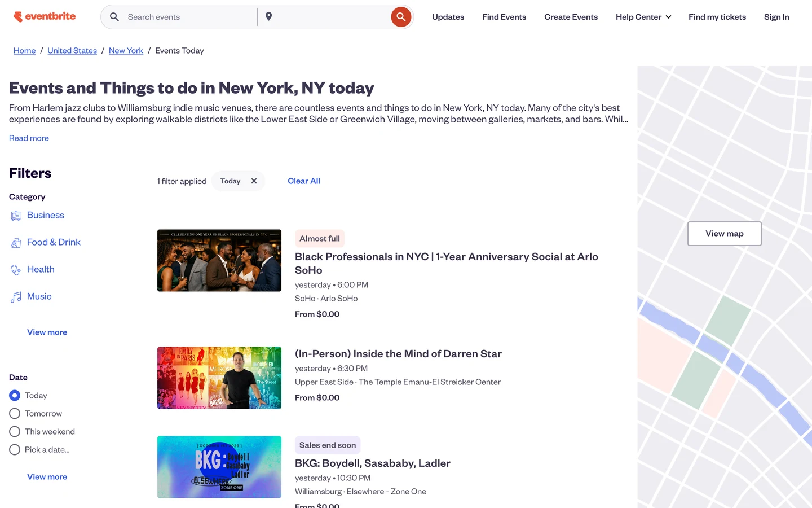The height and width of the screenshot is (508, 812).
Task: Go to New York breadcrumb
Action: coord(126,51)
